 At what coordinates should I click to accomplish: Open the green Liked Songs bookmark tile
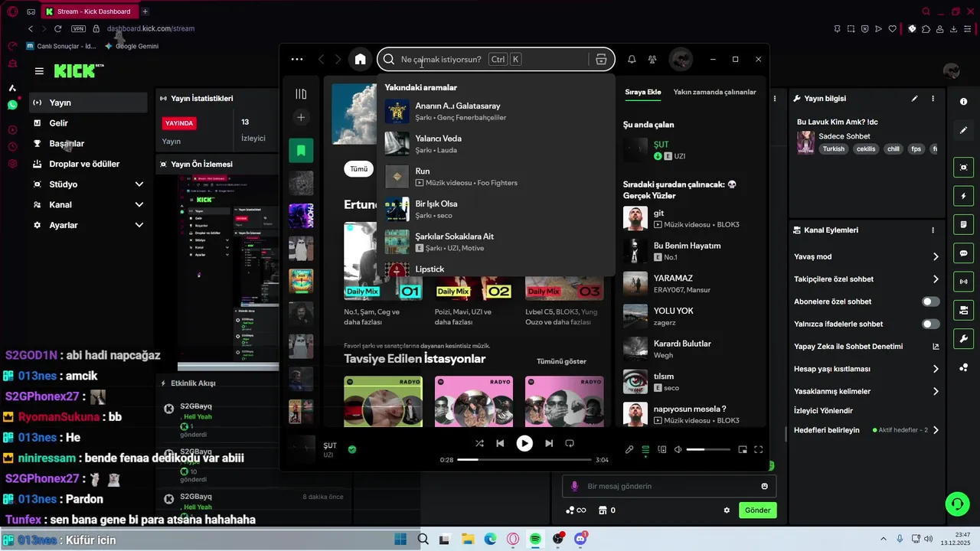[x=301, y=151]
